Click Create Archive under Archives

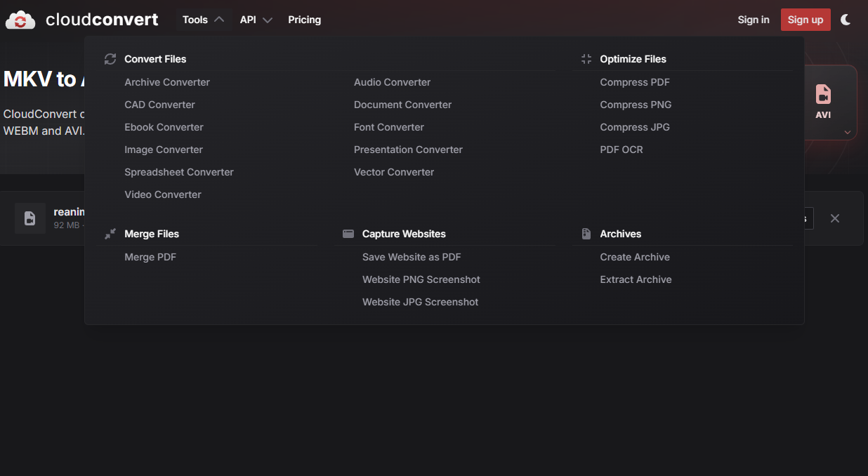(x=635, y=257)
